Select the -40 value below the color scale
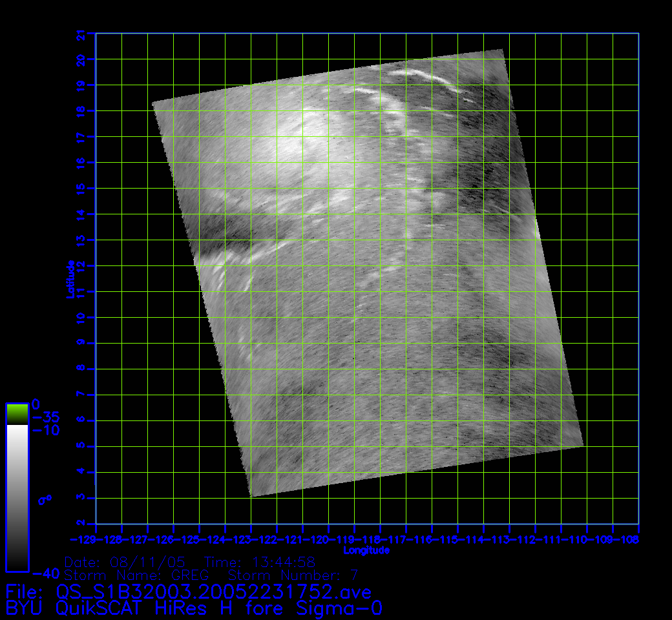672x620 pixels. pyautogui.click(x=45, y=573)
